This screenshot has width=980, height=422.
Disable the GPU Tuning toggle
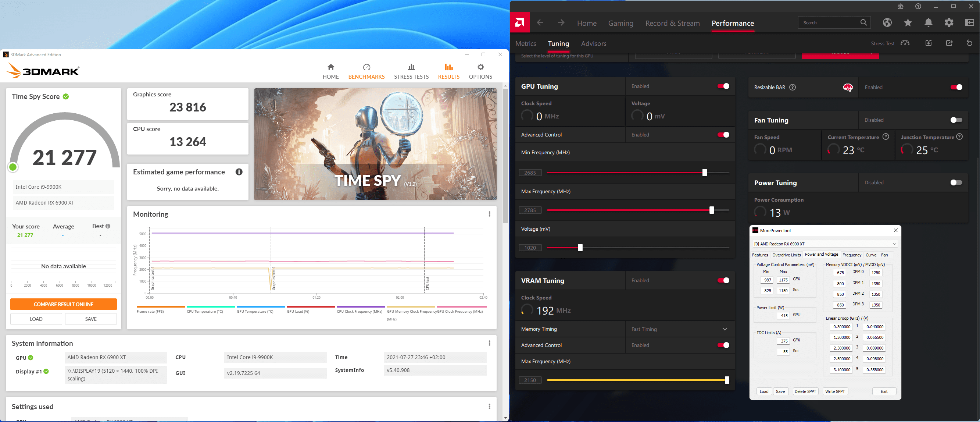tap(723, 86)
